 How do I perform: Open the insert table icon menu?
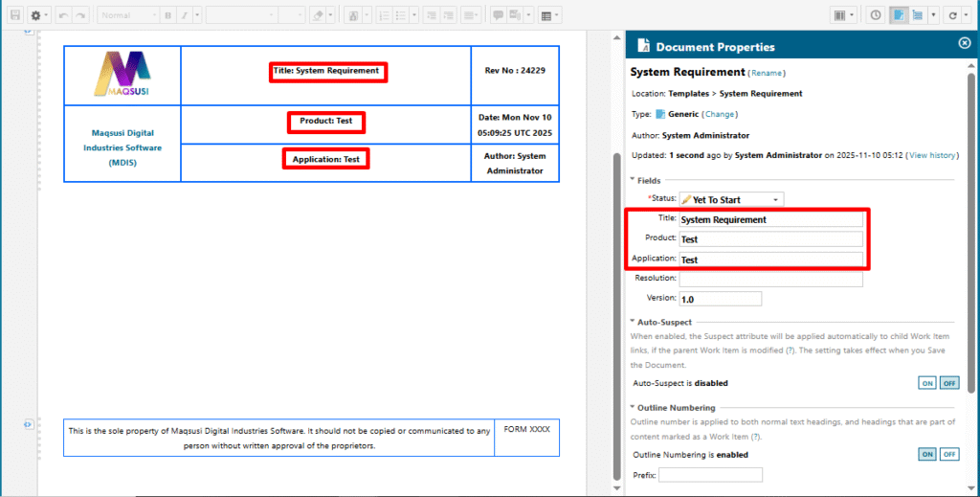pos(549,15)
